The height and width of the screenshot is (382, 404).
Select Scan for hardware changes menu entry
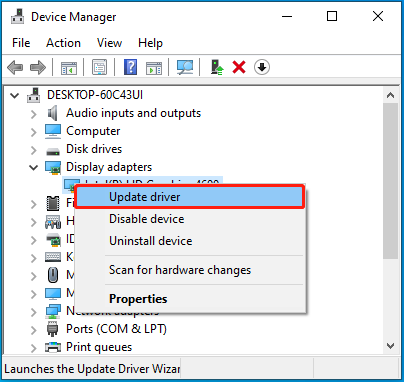click(190, 270)
